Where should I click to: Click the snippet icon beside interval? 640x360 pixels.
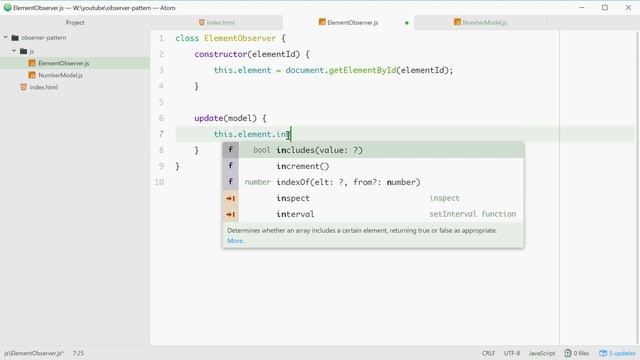[231, 214]
